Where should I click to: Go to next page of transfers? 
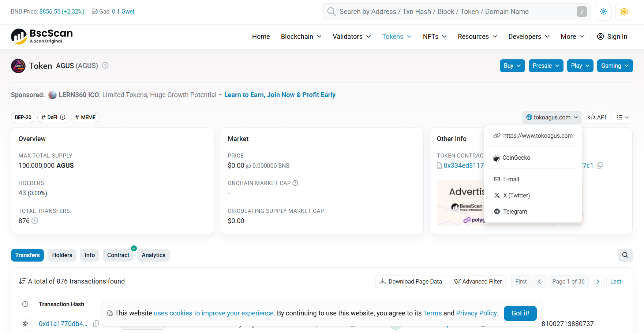[598, 281]
